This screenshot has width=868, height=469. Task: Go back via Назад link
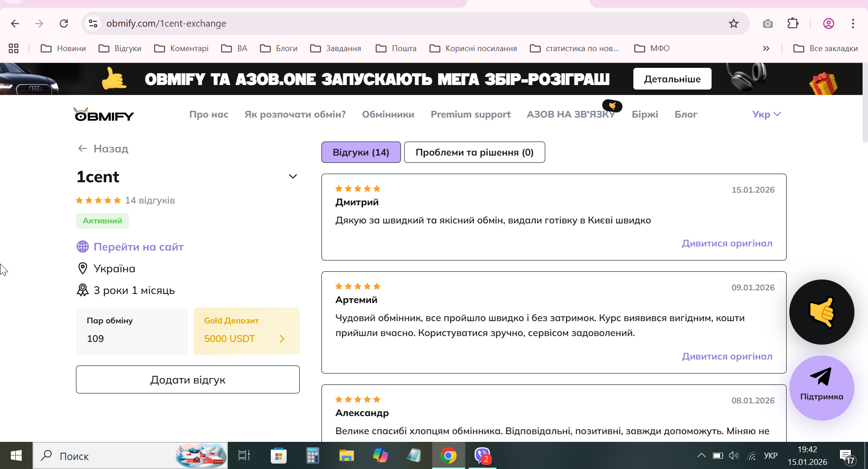pos(103,149)
